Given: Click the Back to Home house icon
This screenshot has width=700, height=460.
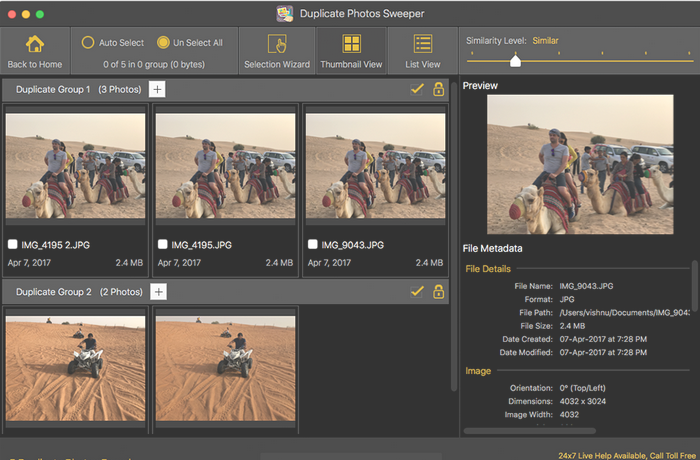Looking at the screenshot, I should tap(35, 45).
